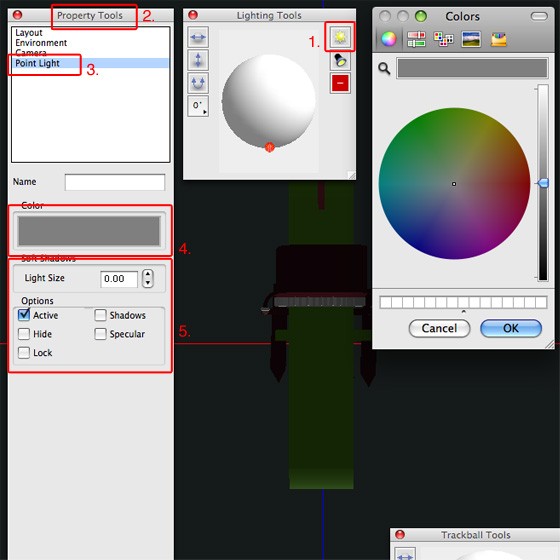Close the Property Tools panel
The image size is (560, 560).
pyautogui.click(x=17, y=15)
